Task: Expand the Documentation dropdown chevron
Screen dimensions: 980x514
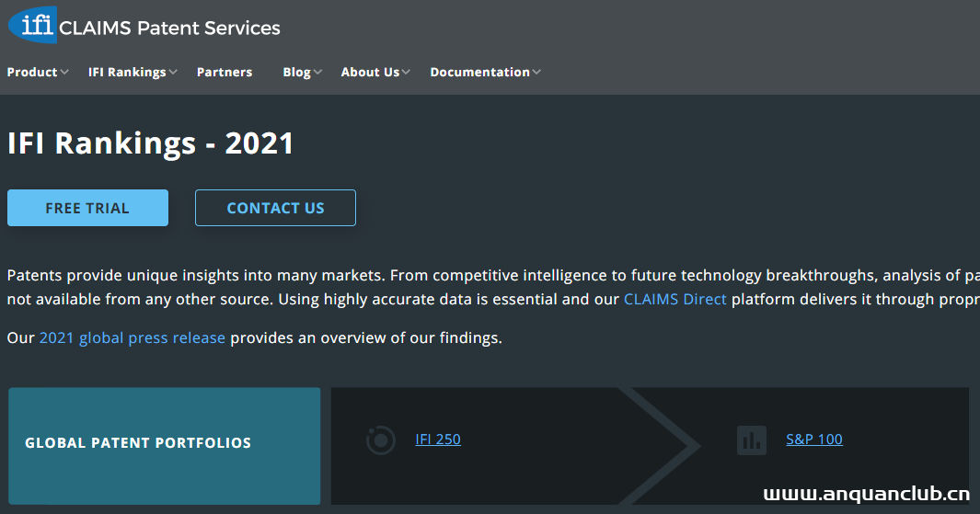Action: (x=536, y=72)
